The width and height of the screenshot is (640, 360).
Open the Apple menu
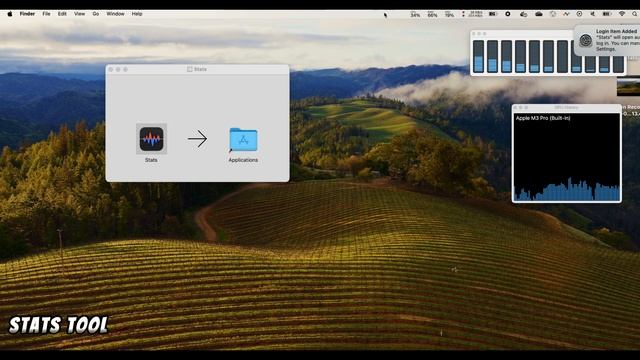point(10,14)
